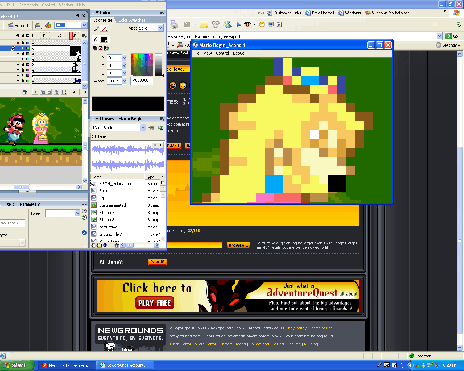Click the Delete trash icon in Library footer

[x=117, y=245]
